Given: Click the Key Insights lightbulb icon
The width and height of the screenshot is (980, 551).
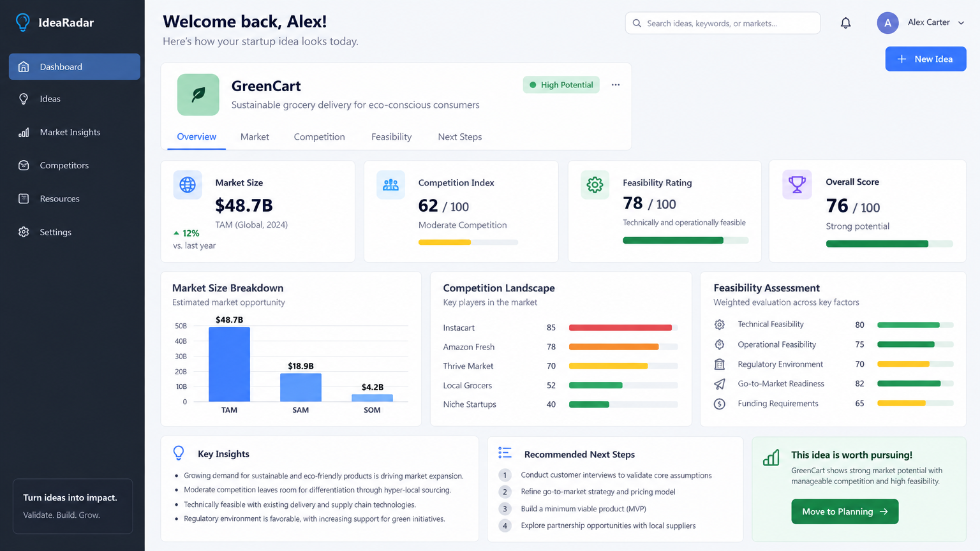Looking at the screenshot, I should (179, 453).
